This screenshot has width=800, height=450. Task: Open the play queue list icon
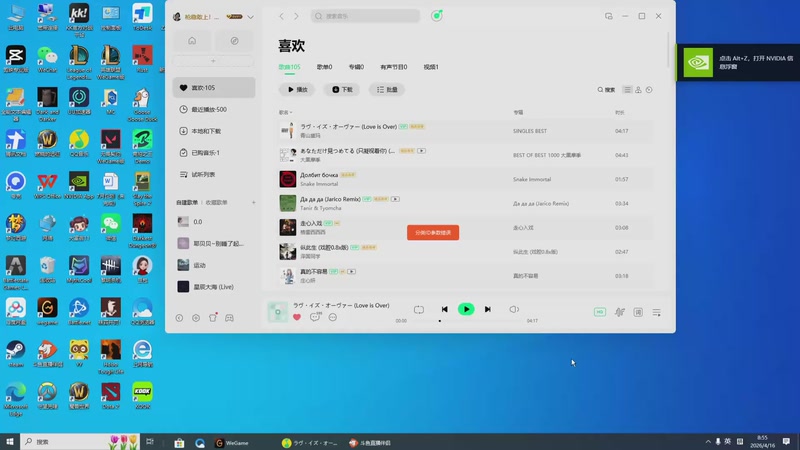click(x=657, y=312)
